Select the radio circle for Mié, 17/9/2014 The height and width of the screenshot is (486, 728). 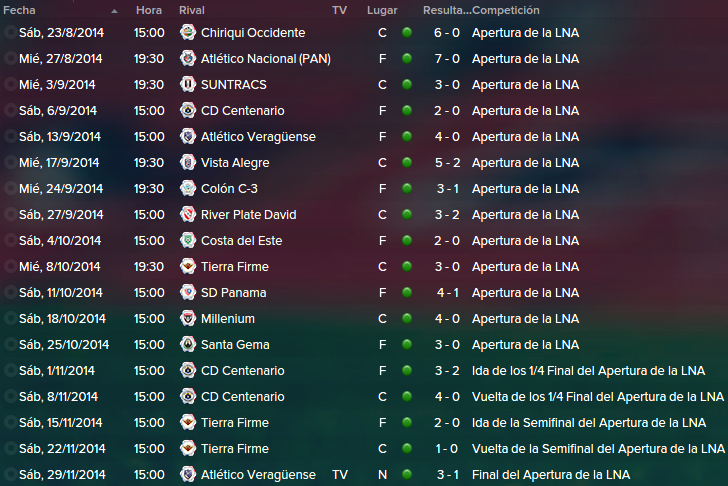coord(9,162)
